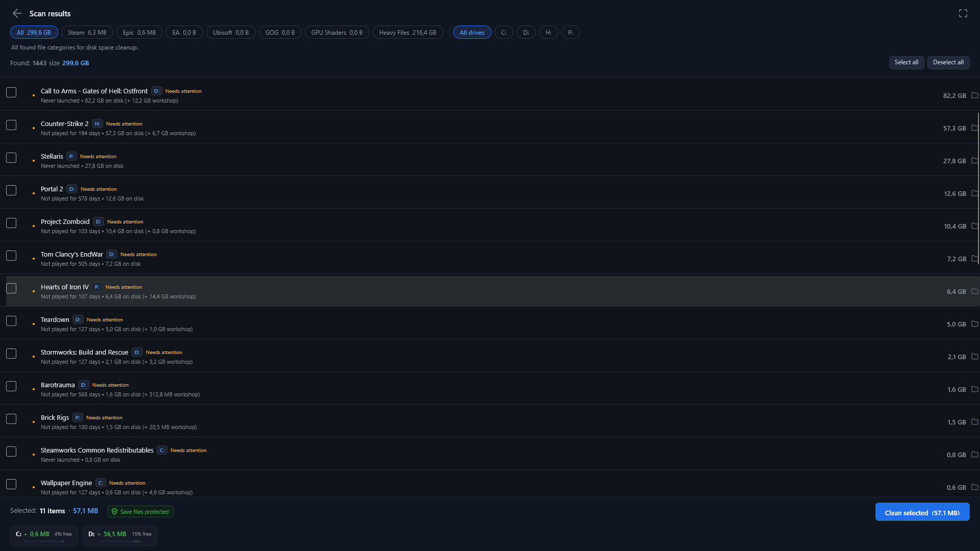Open folder icon for Wallpaper Engine
The width and height of the screenshot is (980, 551).
point(974,487)
